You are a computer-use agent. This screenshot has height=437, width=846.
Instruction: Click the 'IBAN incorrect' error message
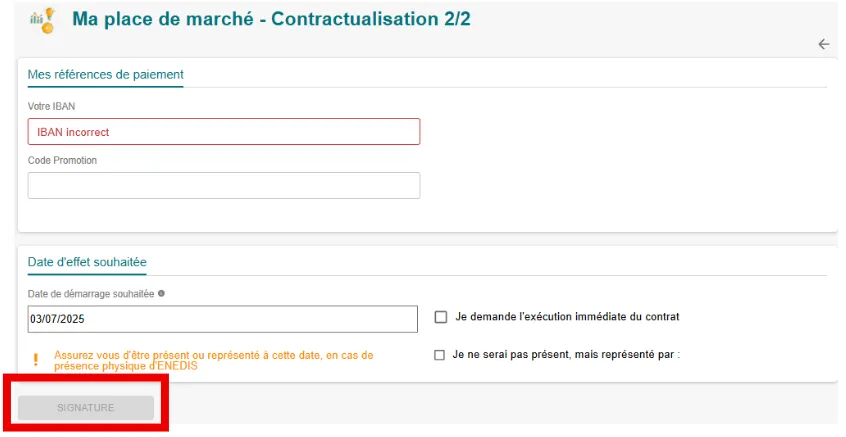pyautogui.click(x=73, y=132)
